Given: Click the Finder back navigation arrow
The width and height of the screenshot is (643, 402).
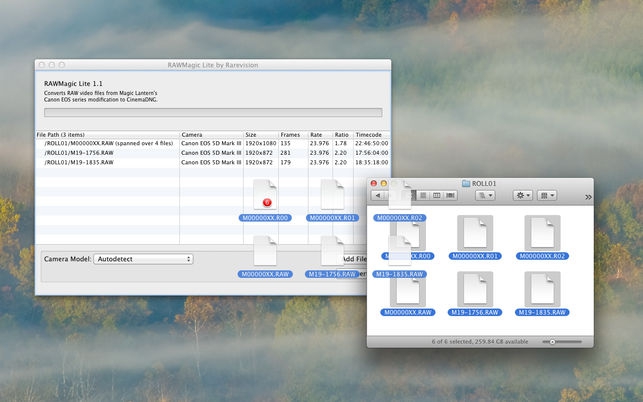Looking at the screenshot, I should [380, 195].
